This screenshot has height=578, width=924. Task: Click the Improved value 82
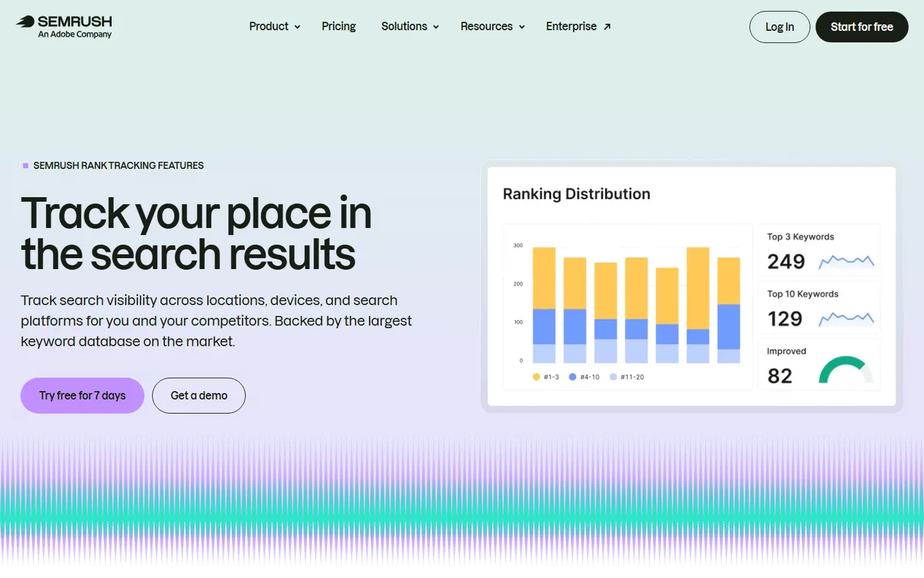point(780,376)
